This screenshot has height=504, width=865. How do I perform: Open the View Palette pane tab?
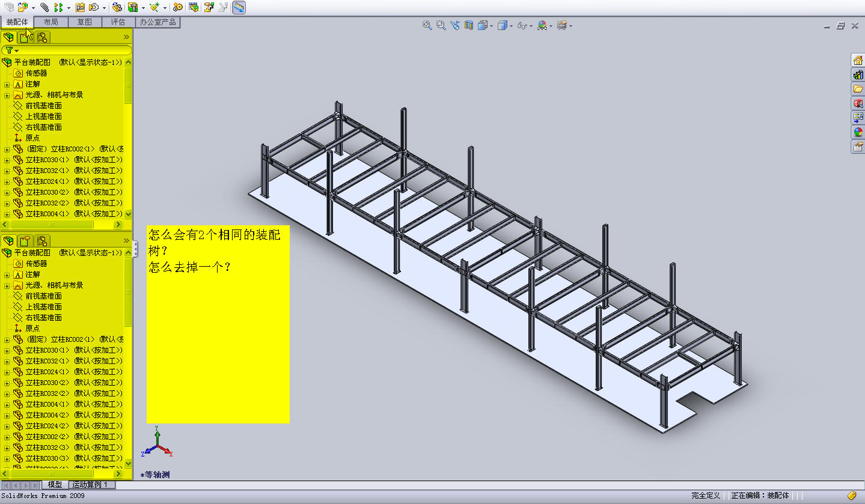[858, 118]
